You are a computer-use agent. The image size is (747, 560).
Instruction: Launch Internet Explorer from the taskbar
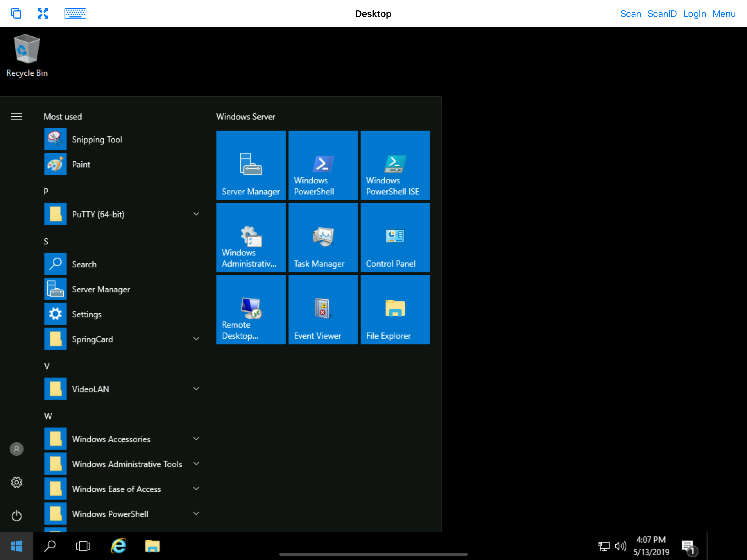click(119, 546)
